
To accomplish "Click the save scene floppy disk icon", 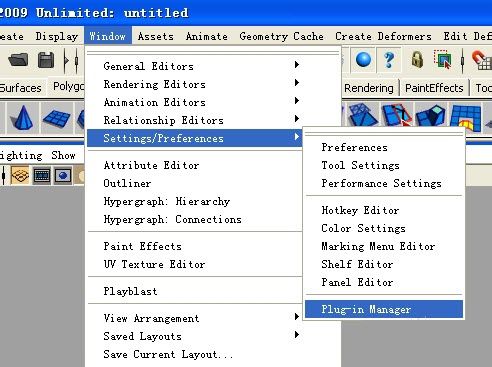I will point(46,60).
